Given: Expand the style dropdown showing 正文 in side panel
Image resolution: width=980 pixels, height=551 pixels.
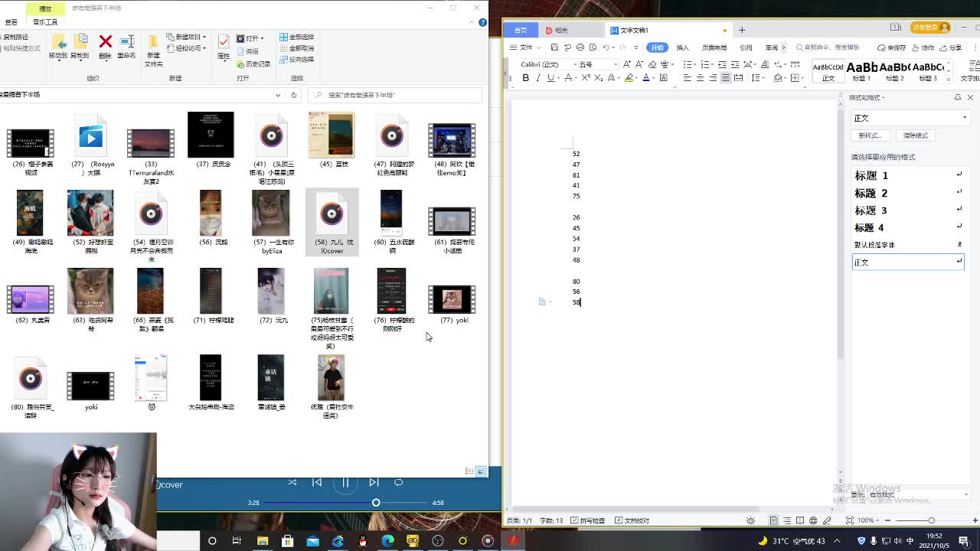Looking at the screenshot, I should [x=964, y=118].
